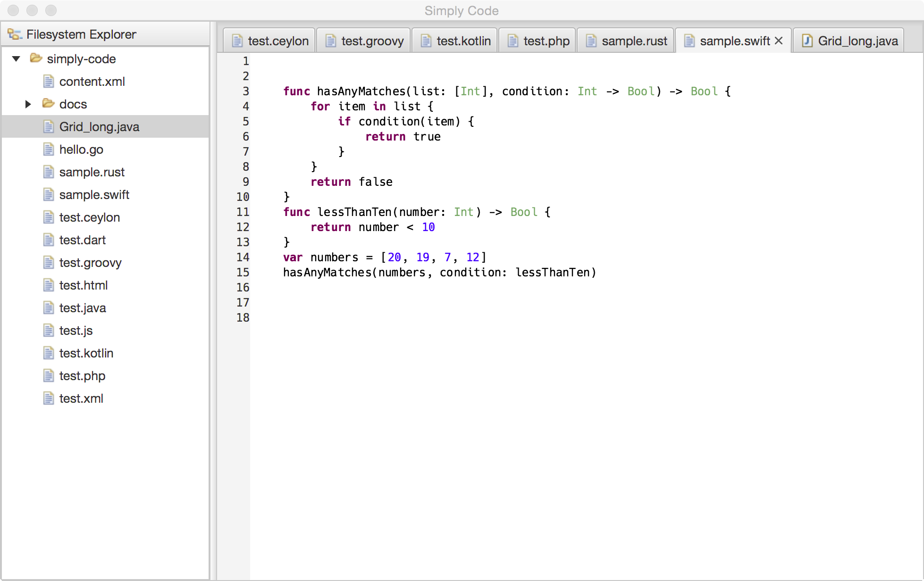This screenshot has width=924, height=581.
Task: Select sample.swift in the file tree
Action: coord(94,195)
